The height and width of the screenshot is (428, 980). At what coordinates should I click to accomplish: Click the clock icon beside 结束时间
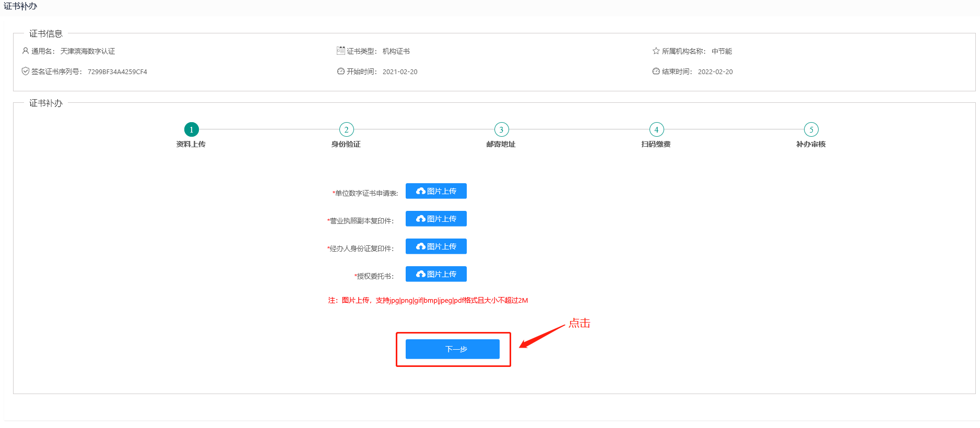656,72
